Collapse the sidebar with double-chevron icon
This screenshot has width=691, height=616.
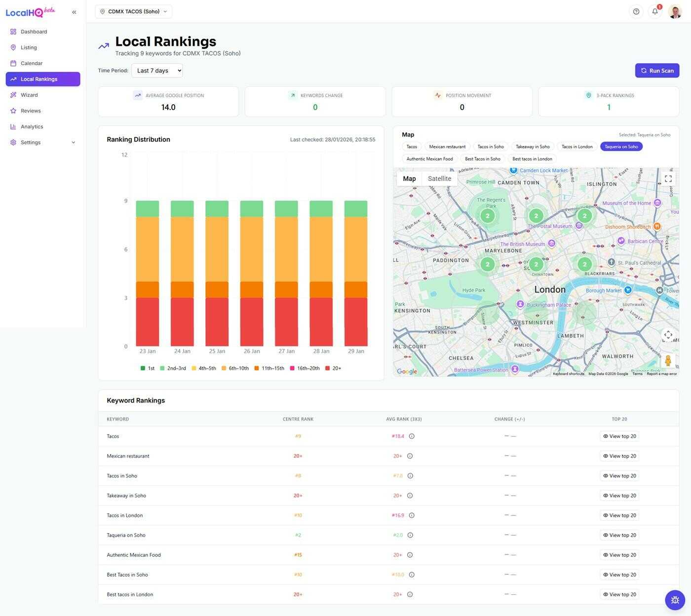coord(74,12)
